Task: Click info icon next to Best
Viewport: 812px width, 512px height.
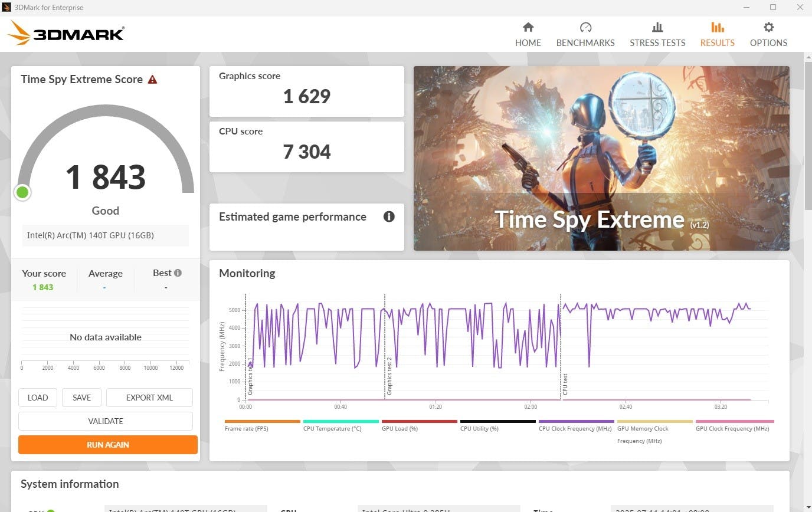Action: pos(178,273)
